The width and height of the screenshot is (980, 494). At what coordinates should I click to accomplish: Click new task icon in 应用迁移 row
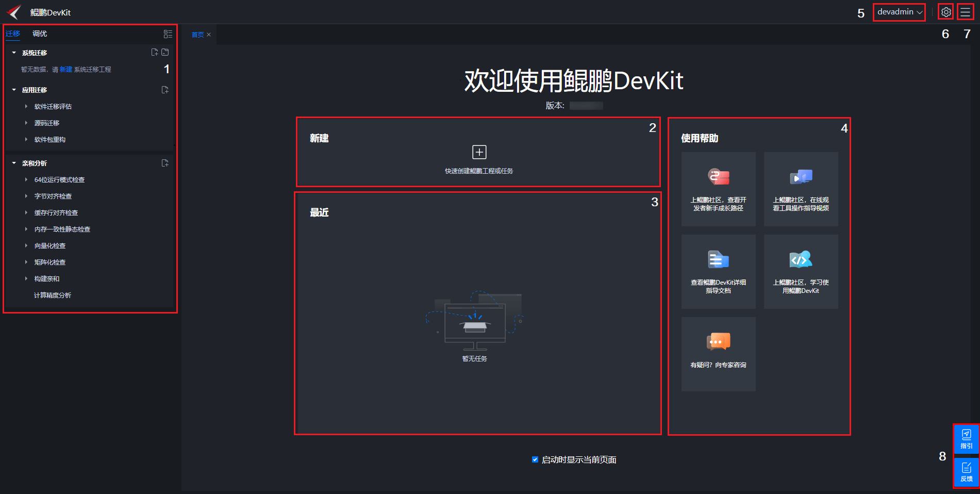(165, 90)
